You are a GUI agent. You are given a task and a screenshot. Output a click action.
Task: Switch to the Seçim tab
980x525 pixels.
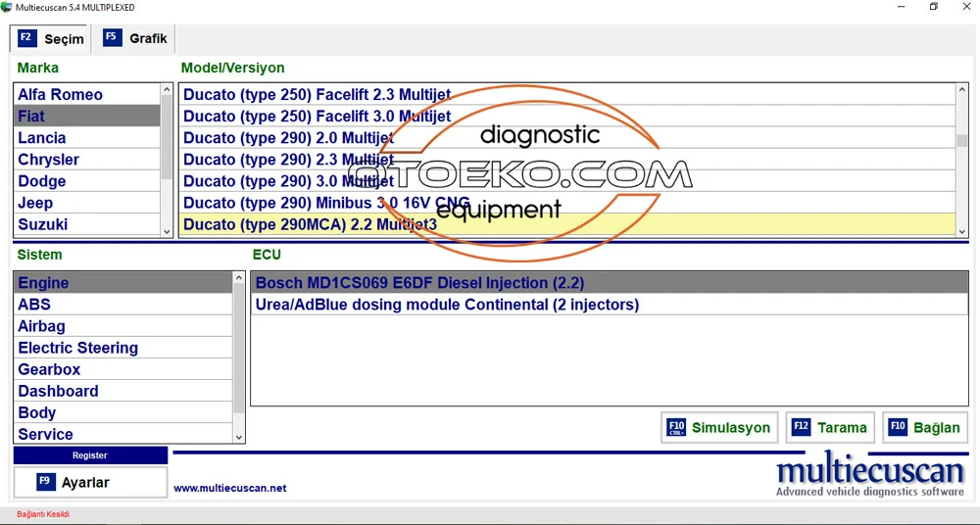pyautogui.click(x=50, y=39)
